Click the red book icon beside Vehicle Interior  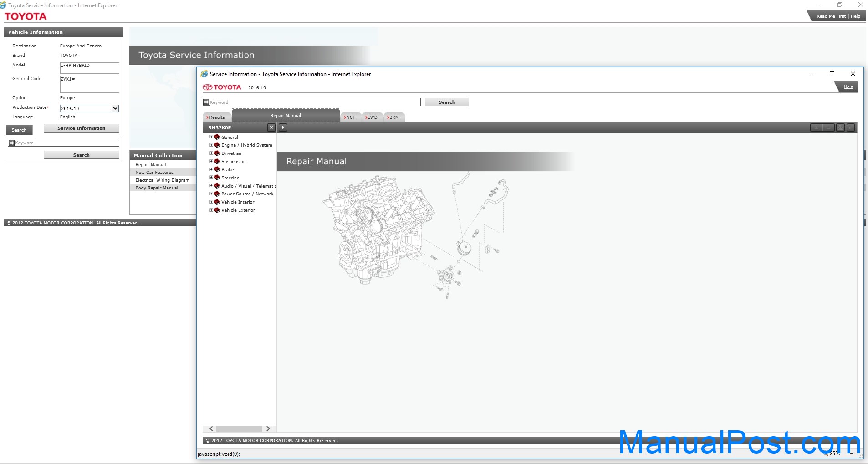tap(217, 202)
